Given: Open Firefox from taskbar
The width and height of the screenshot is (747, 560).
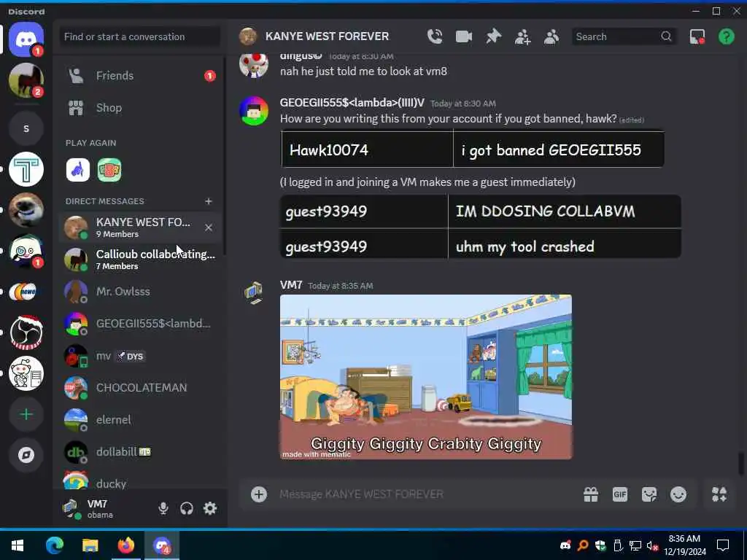Looking at the screenshot, I should coord(126,545).
